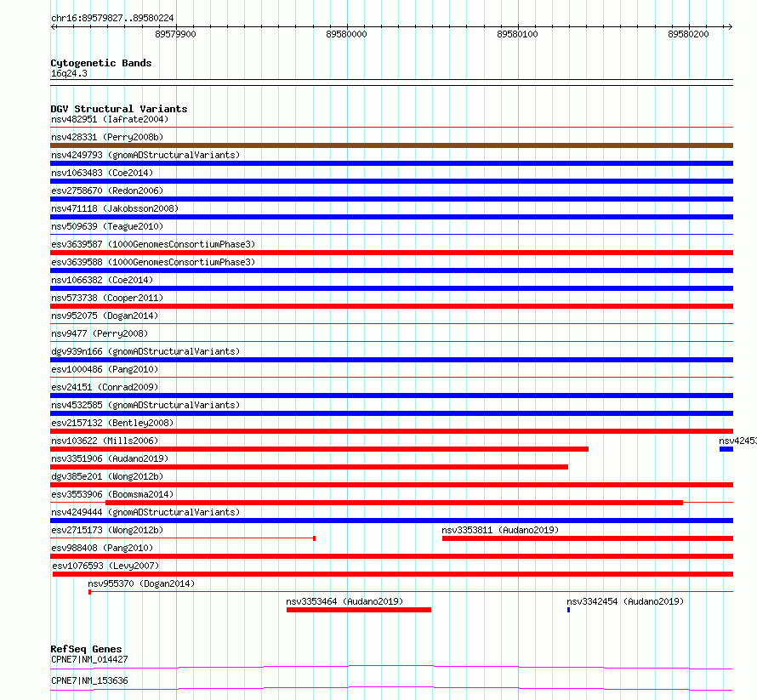Screen dimensions: 757x700
Task: Click the RefSeq Genes track title
Action: click(x=86, y=649)
